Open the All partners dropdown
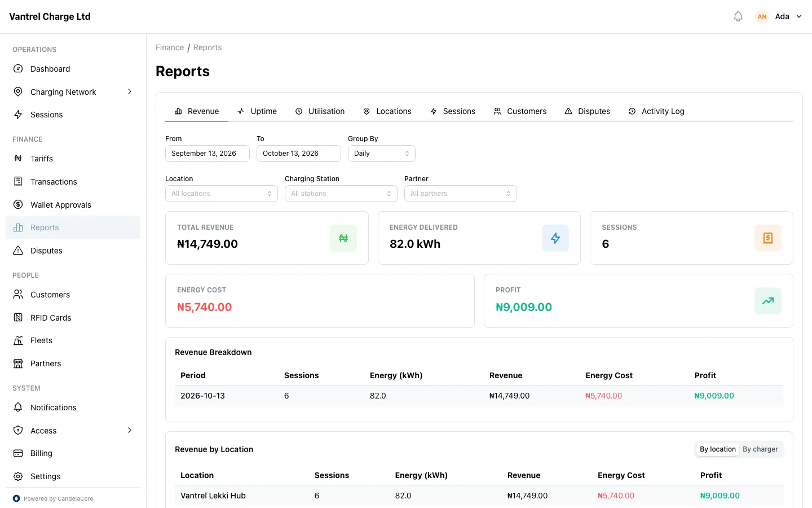The image size is (812, 508). [x=461, y=194]
